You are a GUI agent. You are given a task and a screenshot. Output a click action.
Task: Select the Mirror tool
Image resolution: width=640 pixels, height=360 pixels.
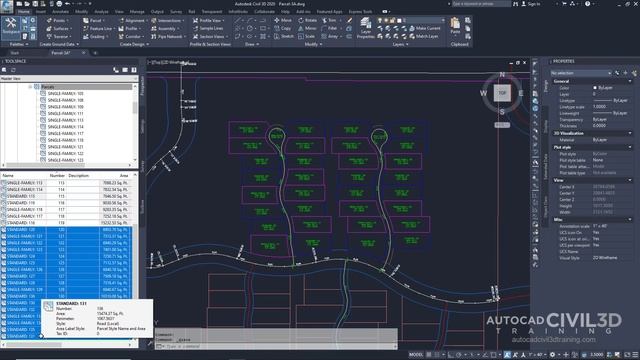(x=307, y=29)
